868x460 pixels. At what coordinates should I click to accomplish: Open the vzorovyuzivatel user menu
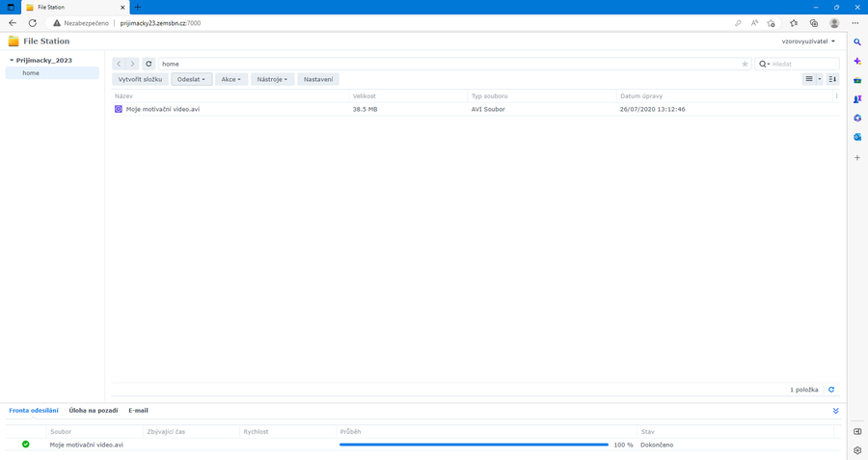(808, 41)
